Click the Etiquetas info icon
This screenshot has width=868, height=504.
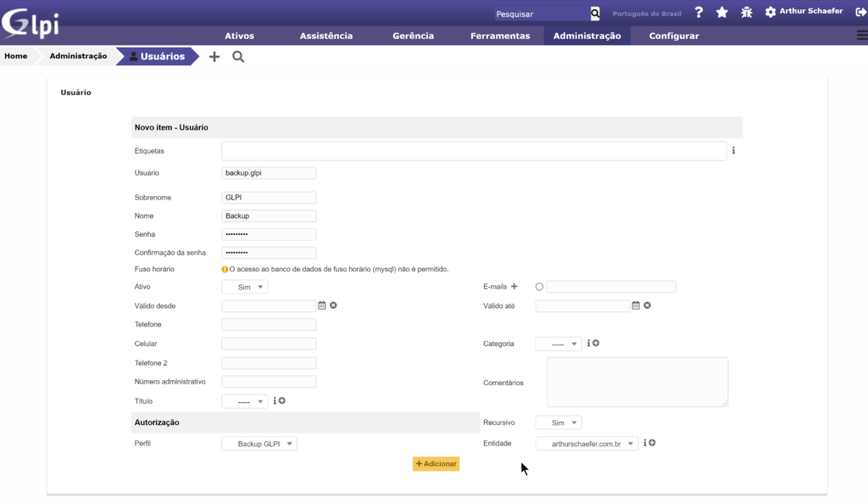(733, 150)
